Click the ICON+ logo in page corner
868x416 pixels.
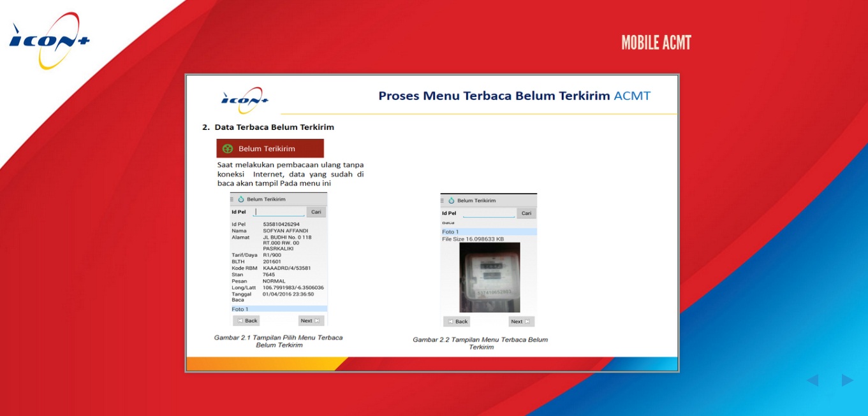click(x=49, y=39)
